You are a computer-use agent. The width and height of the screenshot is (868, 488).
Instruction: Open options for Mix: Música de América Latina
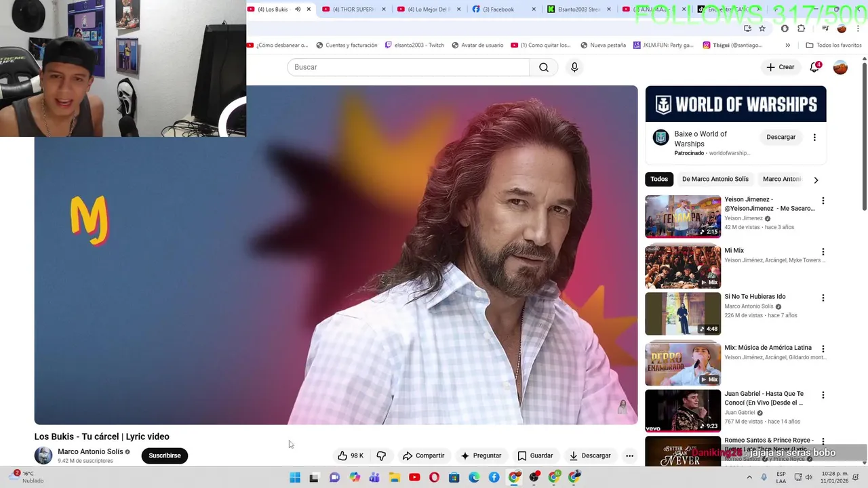click(x=823, y=348)
